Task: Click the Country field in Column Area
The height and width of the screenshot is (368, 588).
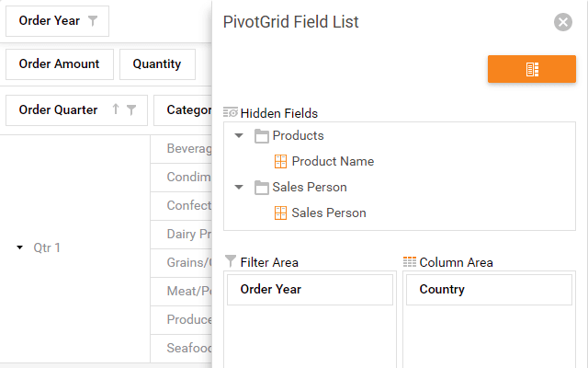Action: click(442, 290)
